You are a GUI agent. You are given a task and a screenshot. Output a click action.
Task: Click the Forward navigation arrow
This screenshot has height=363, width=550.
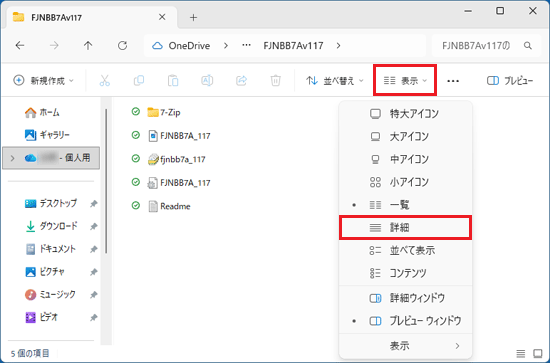[54, 46]
